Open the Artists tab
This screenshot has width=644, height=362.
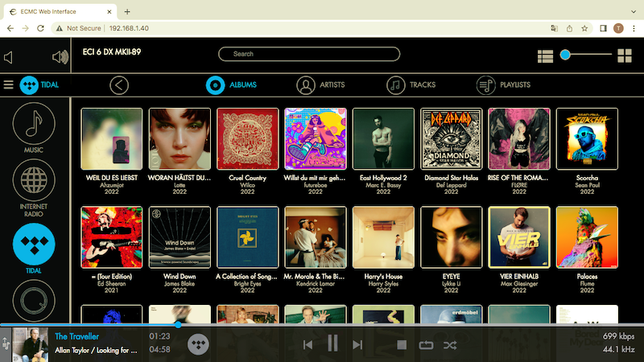point(320,85)
